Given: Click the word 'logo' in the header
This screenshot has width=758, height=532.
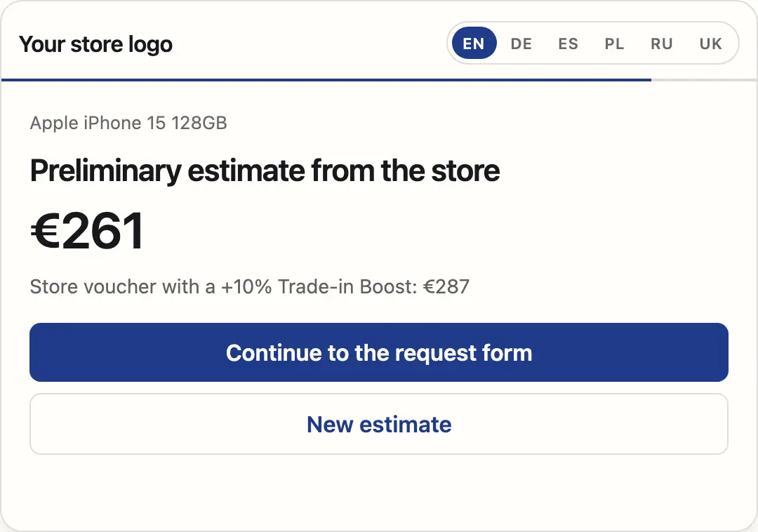Looking at the screenshot, I should click(150, 46).
